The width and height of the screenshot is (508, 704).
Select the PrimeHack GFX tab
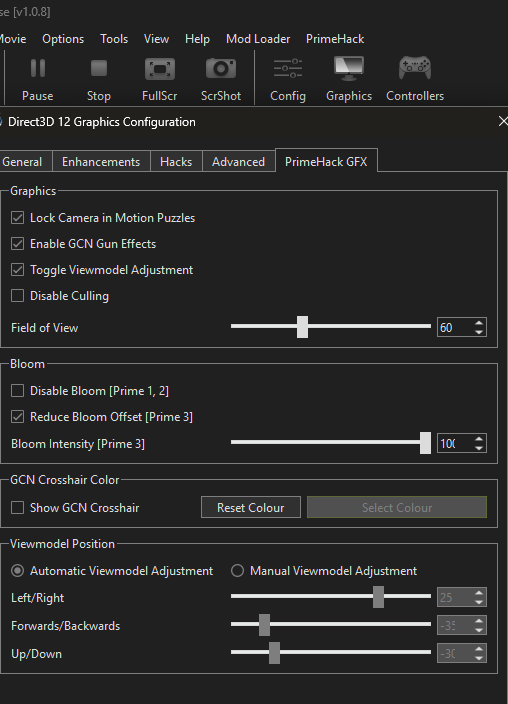coord(326,161)
